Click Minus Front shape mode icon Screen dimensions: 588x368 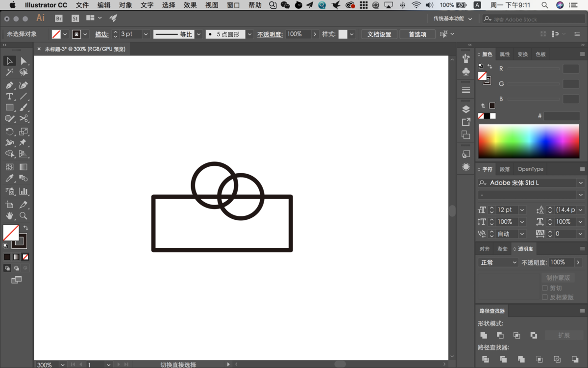tap(500, 335)
